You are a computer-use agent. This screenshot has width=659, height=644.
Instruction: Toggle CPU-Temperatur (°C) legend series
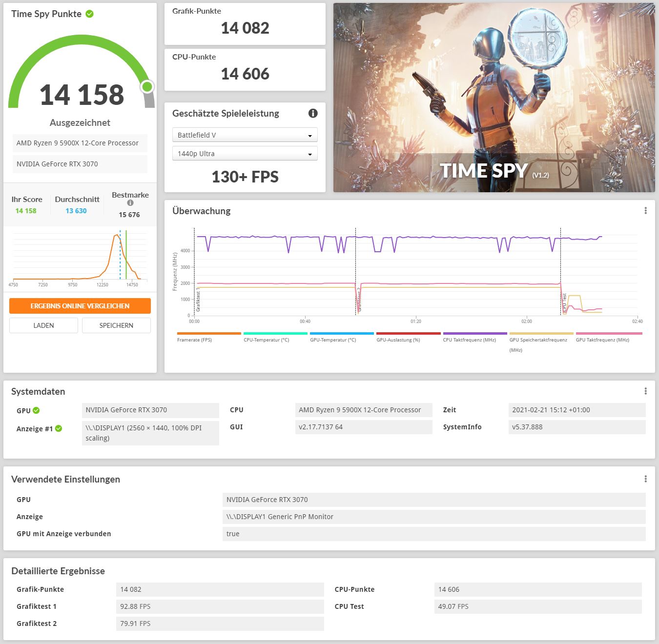(275, 337)
